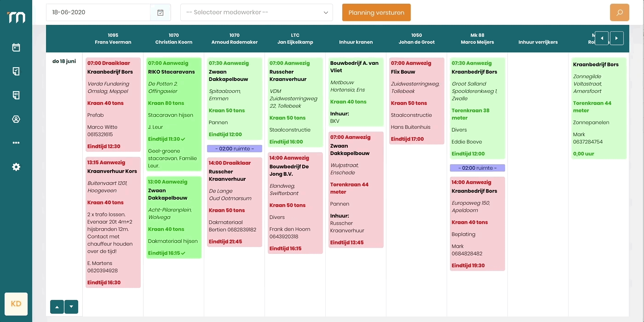Open the Zwaan Dakkapelbouw Enschede card
644x322 pixels.
[x=356, y=190]
